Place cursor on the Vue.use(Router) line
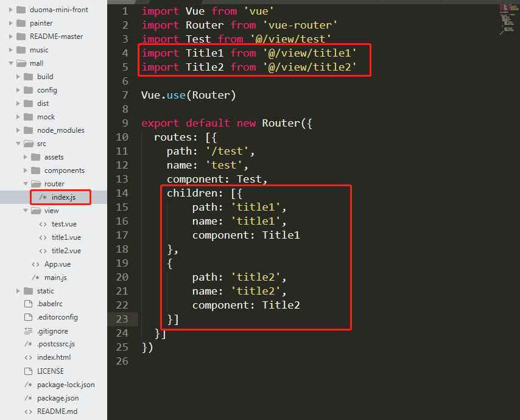Image resolution: width=520 pixels, height=420 pixels. (x=188, y=95)
